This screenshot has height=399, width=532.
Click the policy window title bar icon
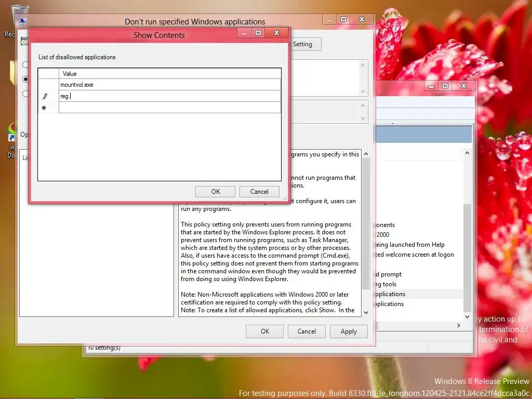tap(22, 22)
